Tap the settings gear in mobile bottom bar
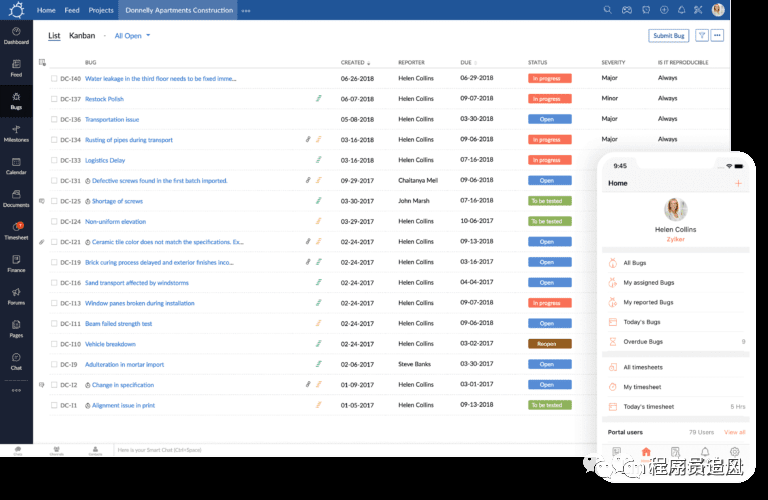Screen dimensions: 768x500 734,452
